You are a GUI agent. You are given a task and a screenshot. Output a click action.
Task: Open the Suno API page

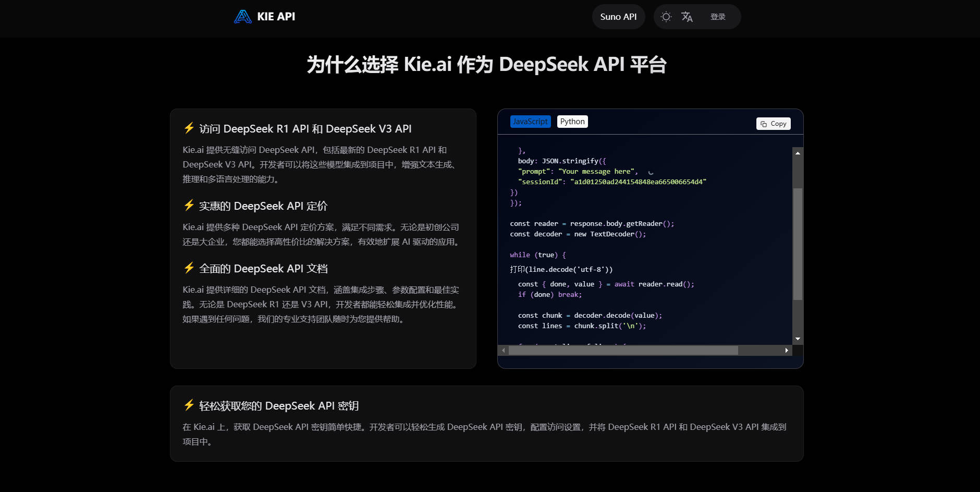pos(618,17)
